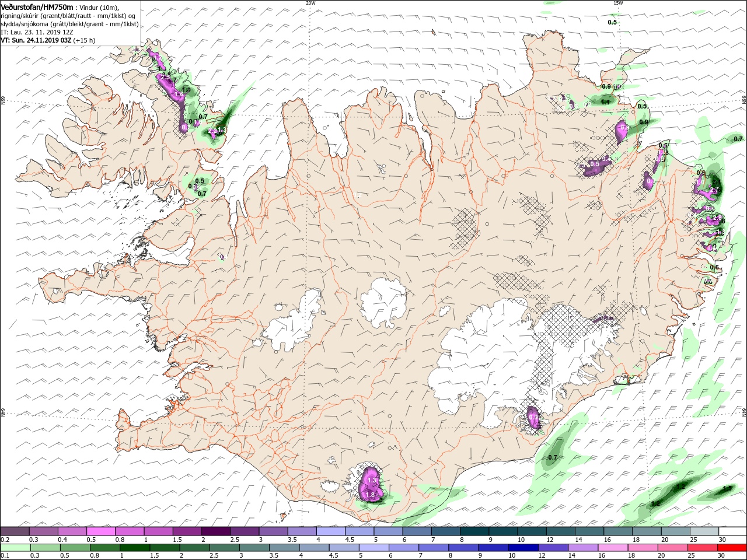The width and height of the screenshot is (747, 560).
Task: Pick the grey-teal 18–20 snow swatch
Action: click(647, 531)
